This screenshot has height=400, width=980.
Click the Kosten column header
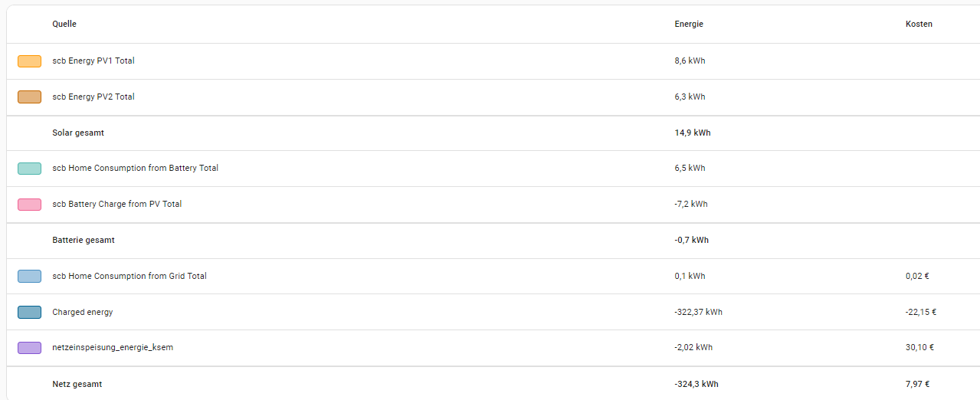[x=919, y=25]
